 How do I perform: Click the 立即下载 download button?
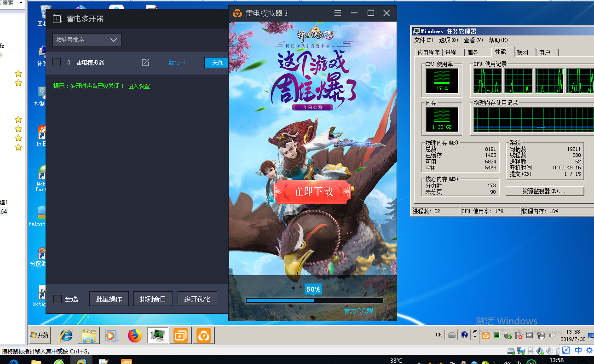pyautogui.click(x=313, y=191)
